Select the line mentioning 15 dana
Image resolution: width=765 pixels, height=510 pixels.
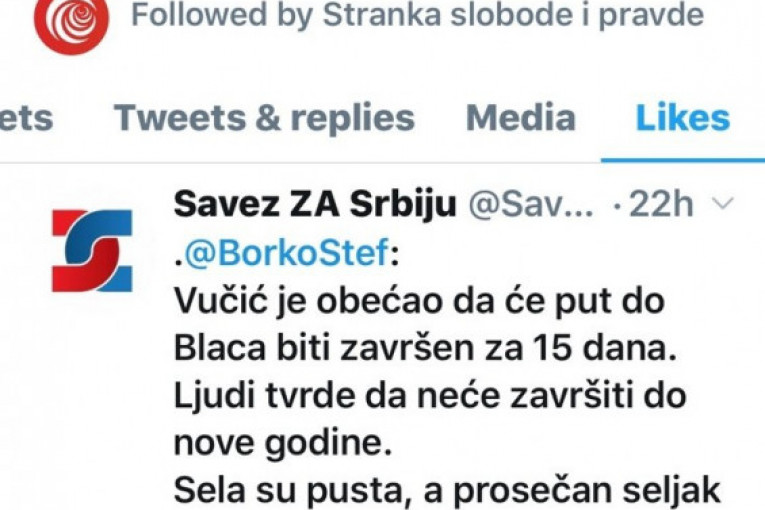tap(425, 349)
